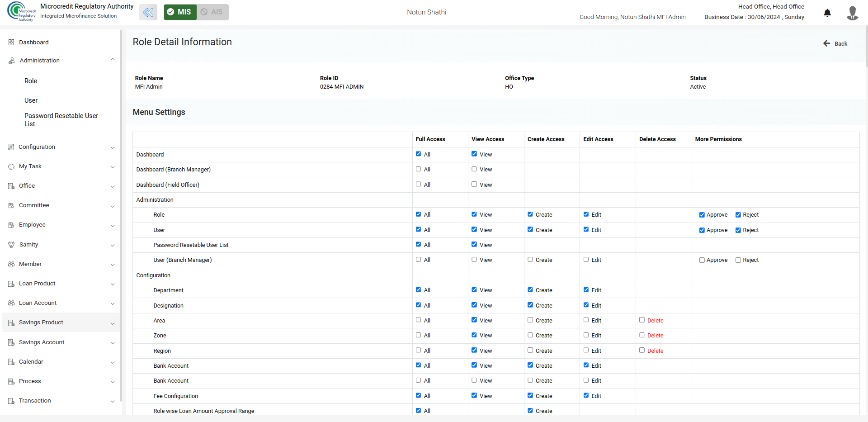
Task: Open Password Resetable User List item
Action: pos(61,120)
